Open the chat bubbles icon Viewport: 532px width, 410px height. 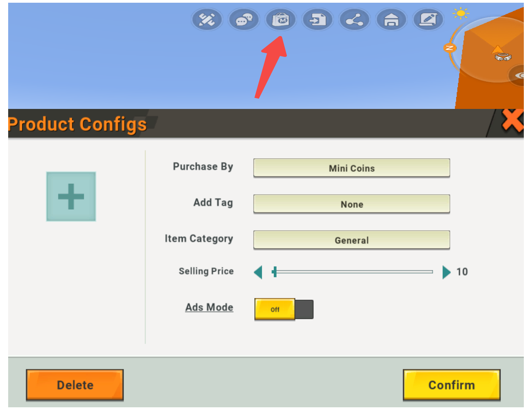[x=244, y=19]
